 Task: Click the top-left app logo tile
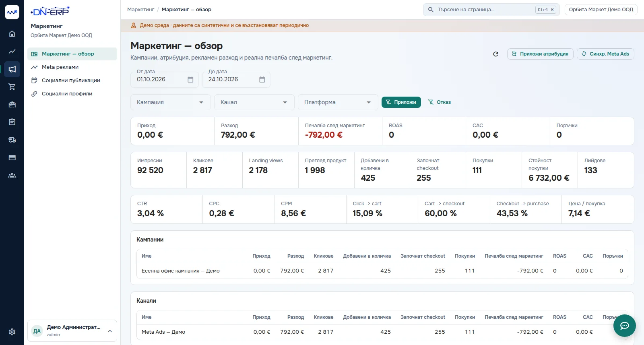(x=12, y=12)
